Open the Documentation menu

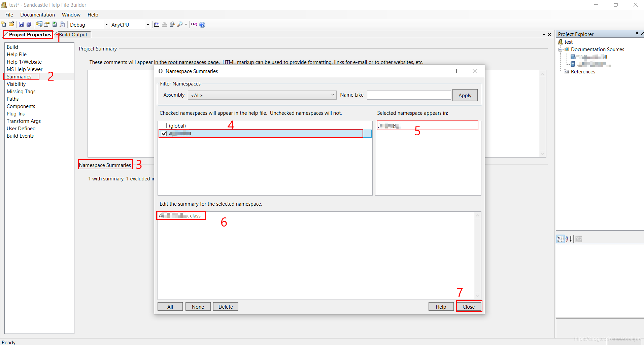(37, 14)
